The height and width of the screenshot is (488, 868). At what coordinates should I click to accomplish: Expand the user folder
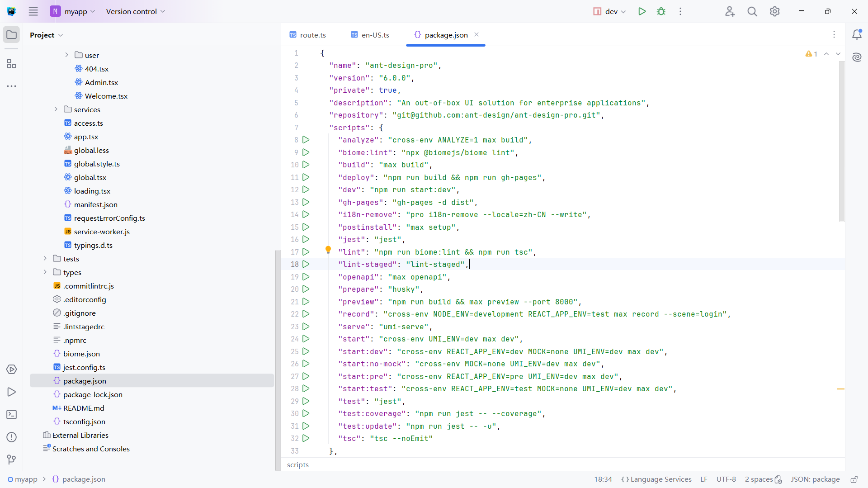tap(66, 55)
